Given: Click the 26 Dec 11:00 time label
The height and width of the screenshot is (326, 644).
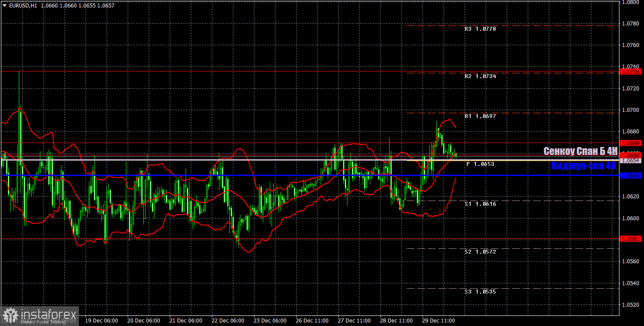Looking at the screenshot, I should tap(312, 321).
